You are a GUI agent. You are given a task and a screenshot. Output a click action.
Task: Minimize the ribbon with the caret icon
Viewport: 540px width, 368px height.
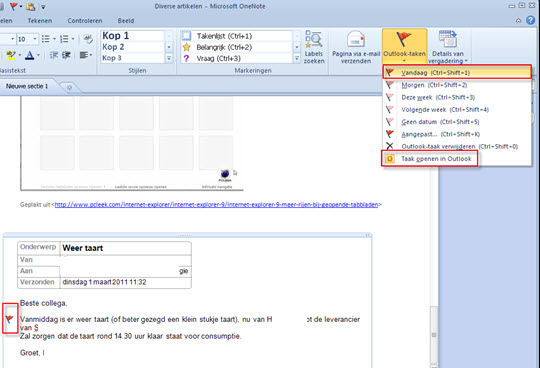pos(518,21)
